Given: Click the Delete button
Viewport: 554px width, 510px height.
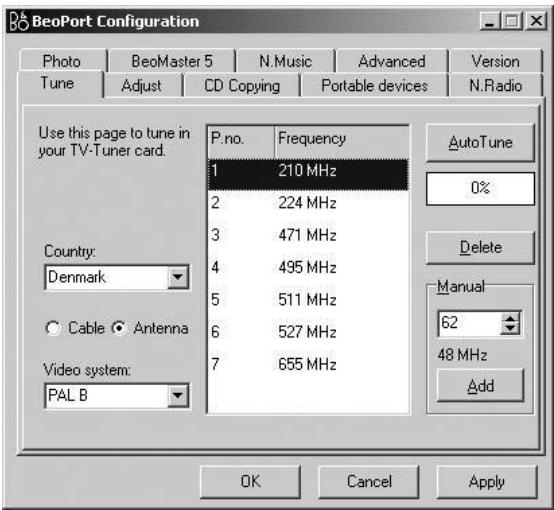Looking at the screenshot, I should click(481, 247).
